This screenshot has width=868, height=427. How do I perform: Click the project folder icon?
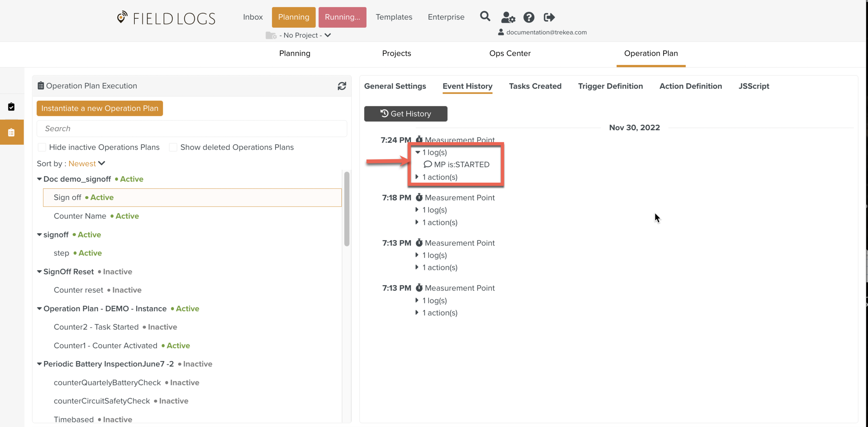coord(271,35)
